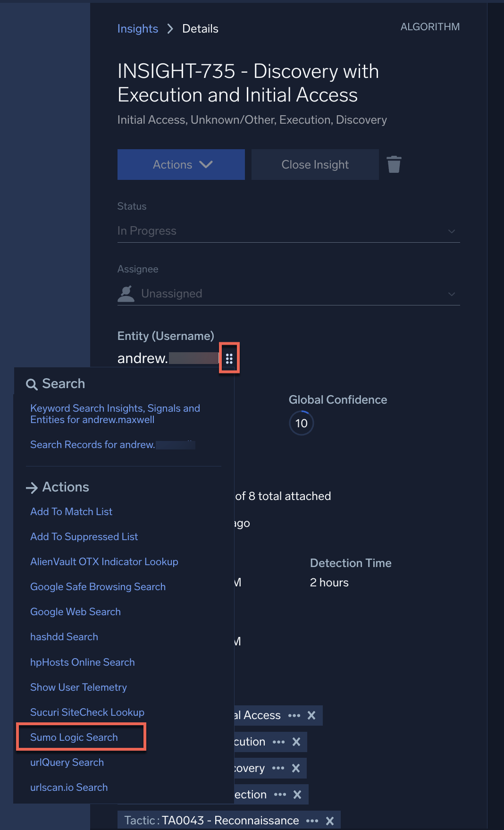Viewport: 504px width, 830px height.
Task: Remove the Reconnaissance tactic tag
Action: point(330,821)
